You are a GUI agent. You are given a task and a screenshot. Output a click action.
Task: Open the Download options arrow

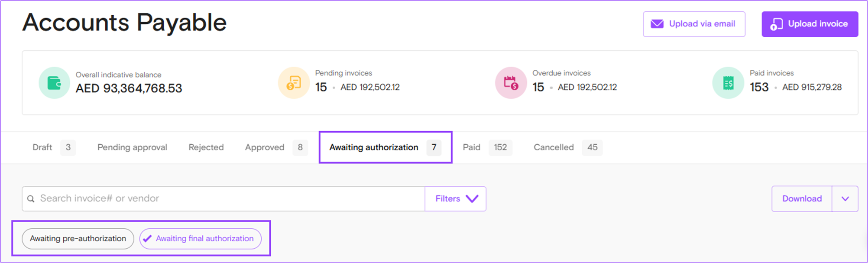[x=845, y=199]
